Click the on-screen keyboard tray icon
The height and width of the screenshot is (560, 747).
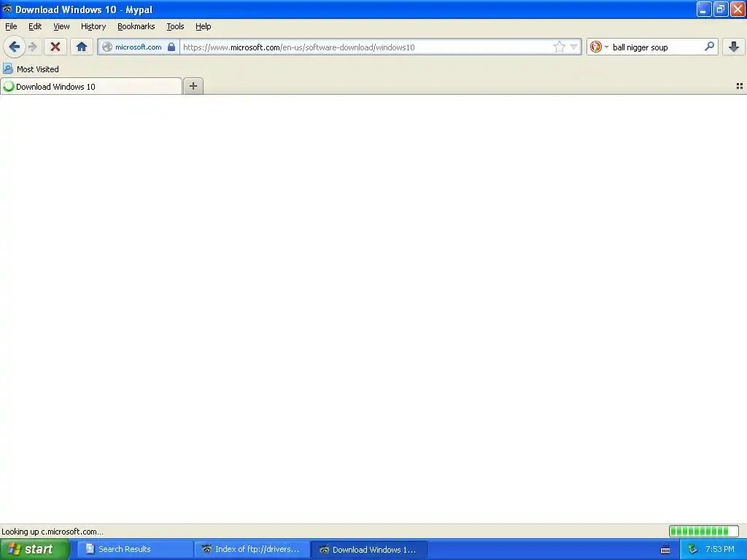click(665, 550)
